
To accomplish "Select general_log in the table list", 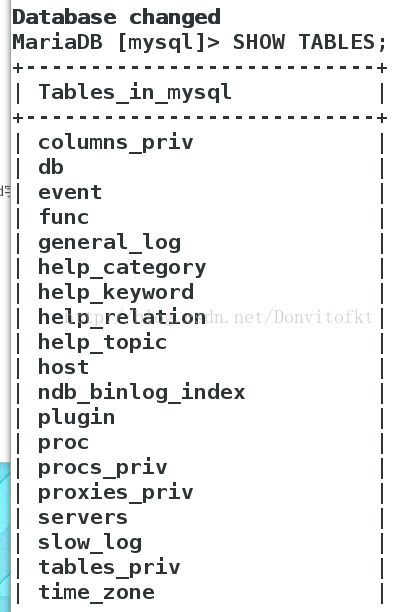I will click(x=110, y=243).
